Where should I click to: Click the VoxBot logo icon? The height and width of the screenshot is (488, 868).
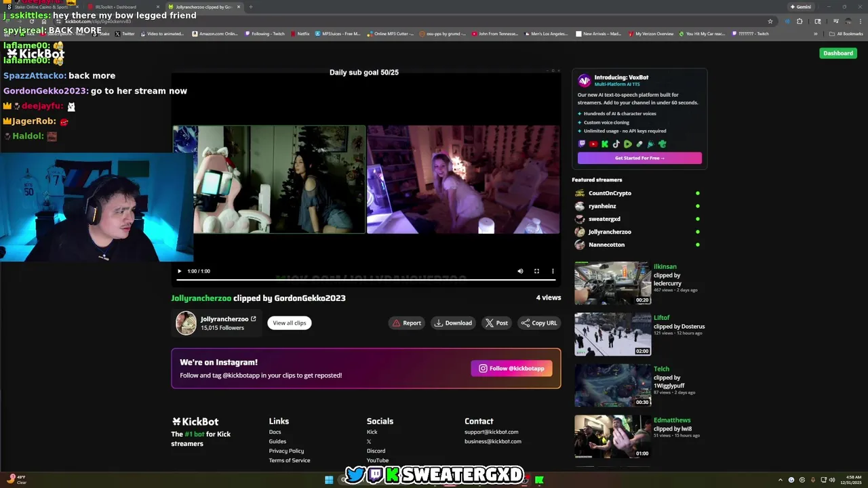point(584,81)
